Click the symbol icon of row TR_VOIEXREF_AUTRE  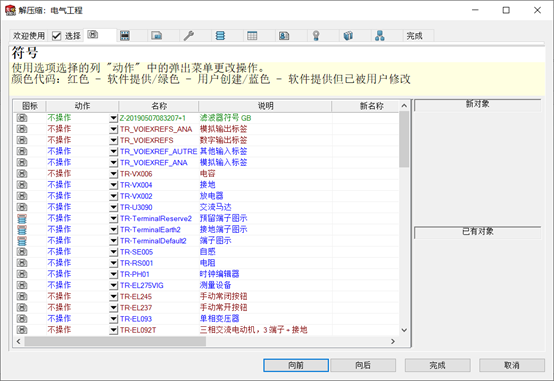(22, 151)
